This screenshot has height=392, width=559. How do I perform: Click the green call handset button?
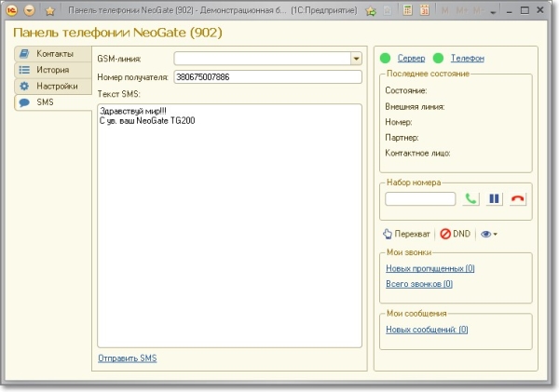click(x=471, y=198)
